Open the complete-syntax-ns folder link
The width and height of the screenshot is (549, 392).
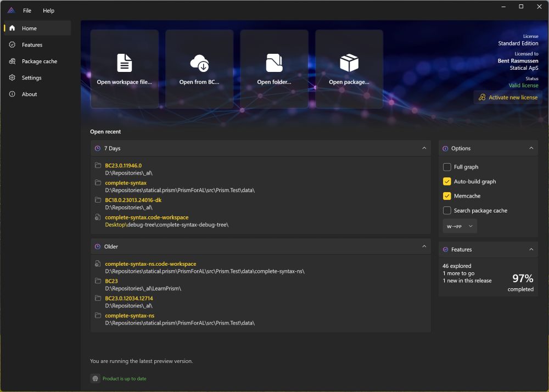point(130,316)
